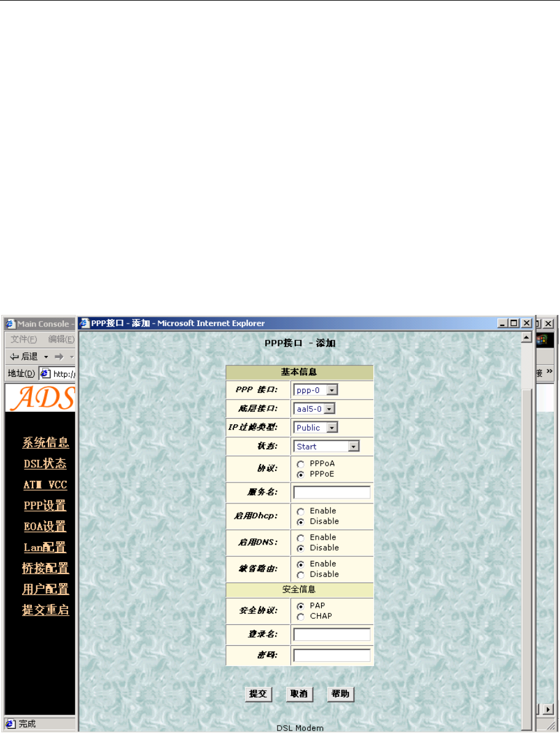
Task: Open the 编辑(E) menu in Main Console
Action: 61,339
